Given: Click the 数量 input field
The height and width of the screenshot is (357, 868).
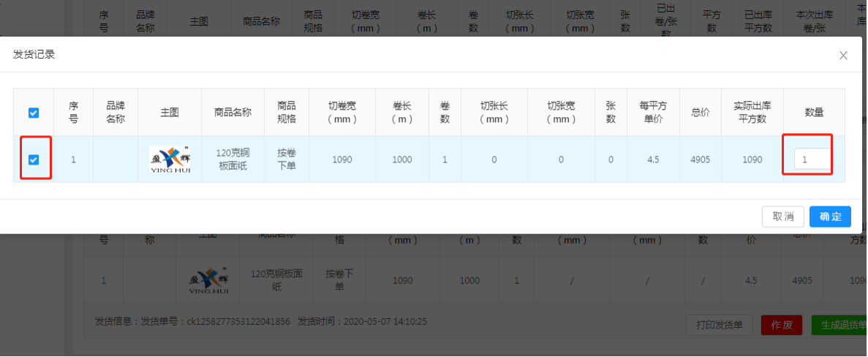Looking at the screenshot, I should 812,159.
